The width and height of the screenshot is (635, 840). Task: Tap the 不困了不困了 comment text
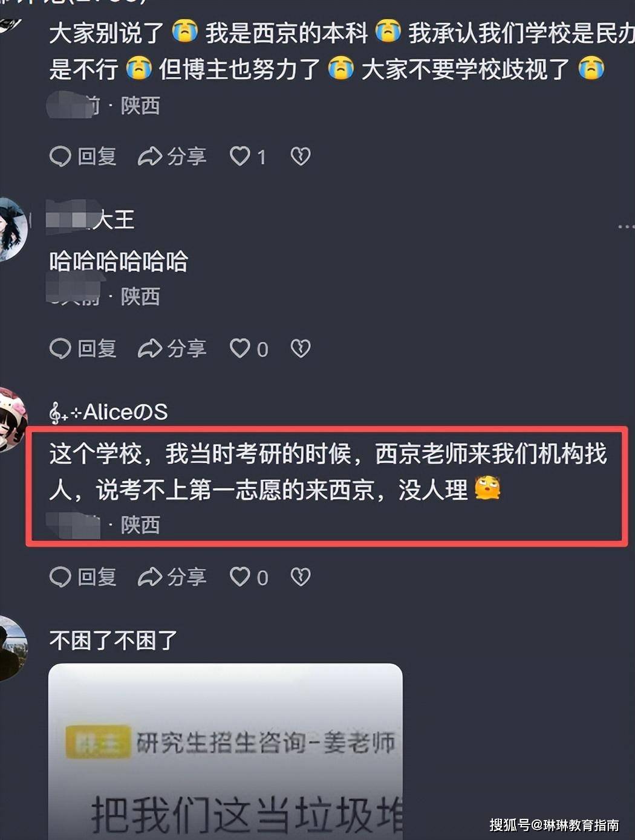pyautogui.click(x=113, y=641)
